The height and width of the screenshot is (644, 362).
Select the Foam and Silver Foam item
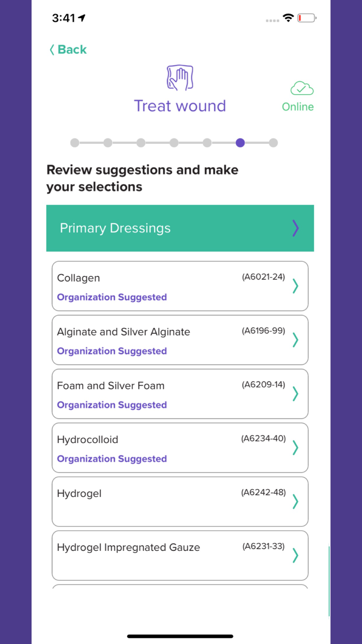[180, 393]
